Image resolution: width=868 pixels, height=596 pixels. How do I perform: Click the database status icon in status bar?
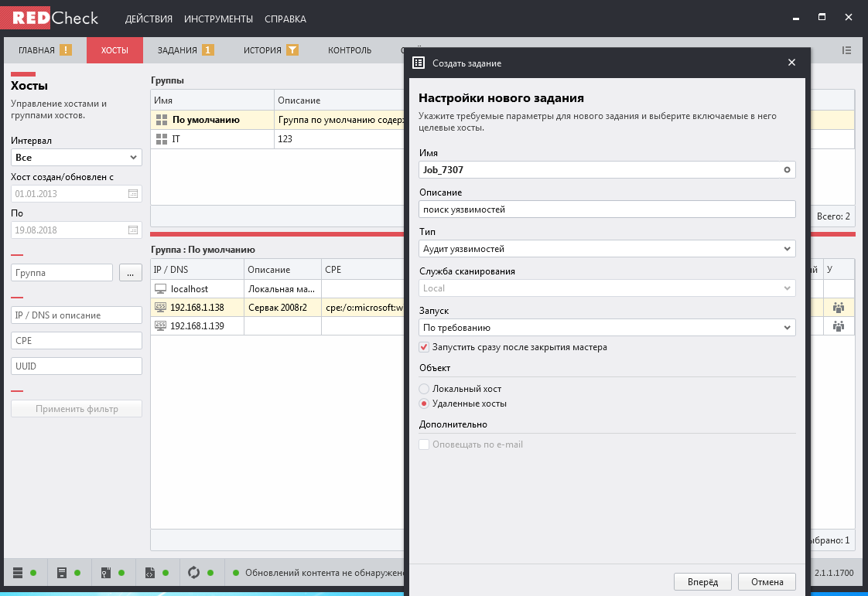[18, 573]
